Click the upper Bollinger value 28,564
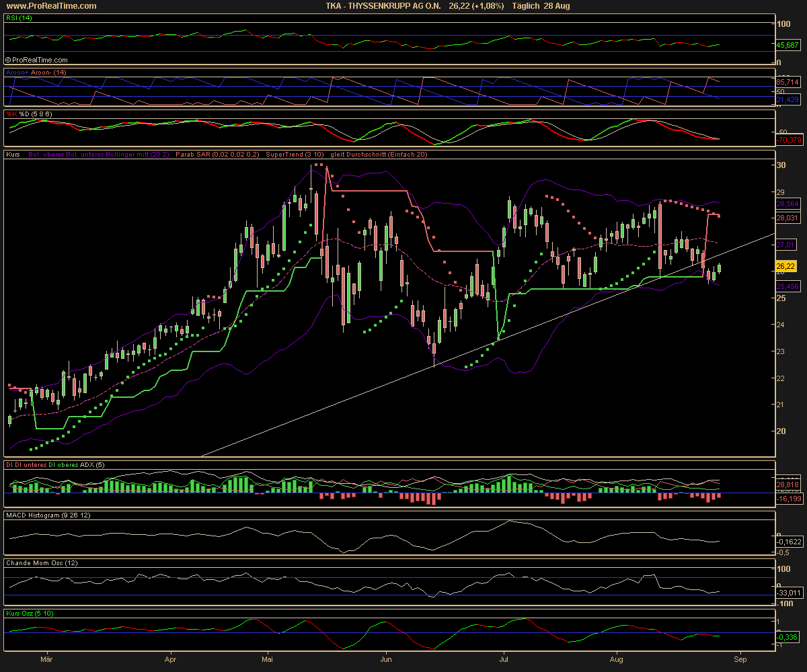Viewport: 807px width, 672px height. (x=787, y=204)
